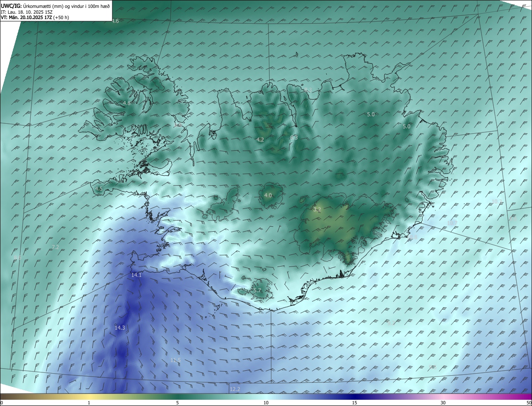Click the 1.6 precipitation value label
532x406 pixels.
(x=116, y=21)
